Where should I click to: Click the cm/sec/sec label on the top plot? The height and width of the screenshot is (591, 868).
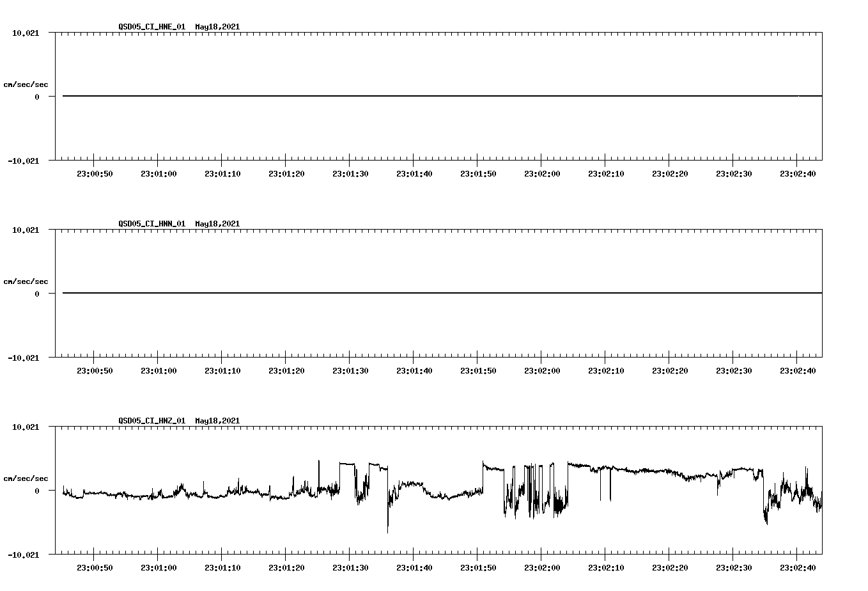(x=27, y=84)
